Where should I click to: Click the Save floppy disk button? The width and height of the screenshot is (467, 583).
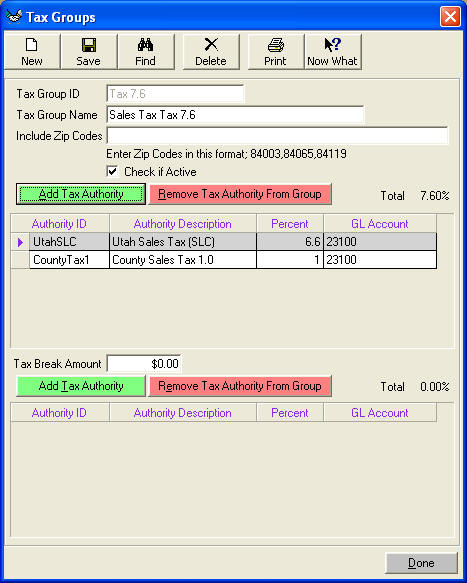point(89,52)
